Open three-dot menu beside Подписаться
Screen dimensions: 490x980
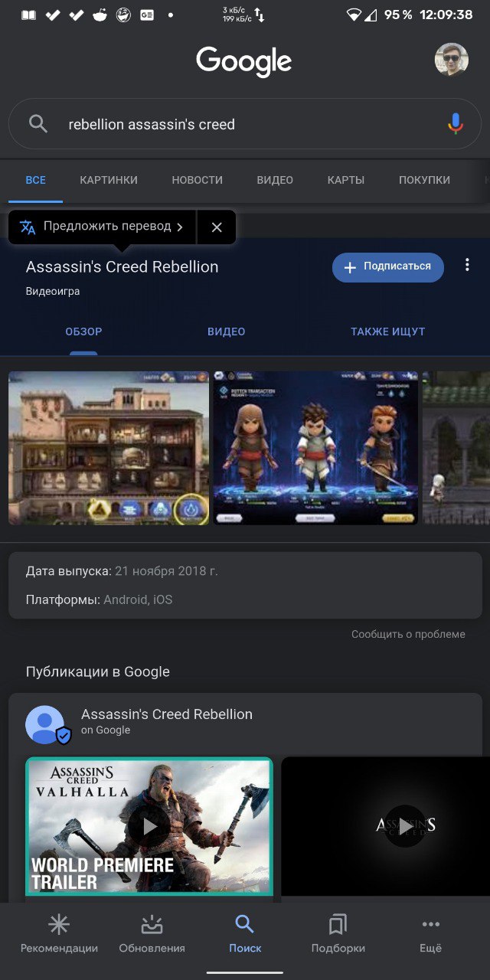(x=467, y=266)
